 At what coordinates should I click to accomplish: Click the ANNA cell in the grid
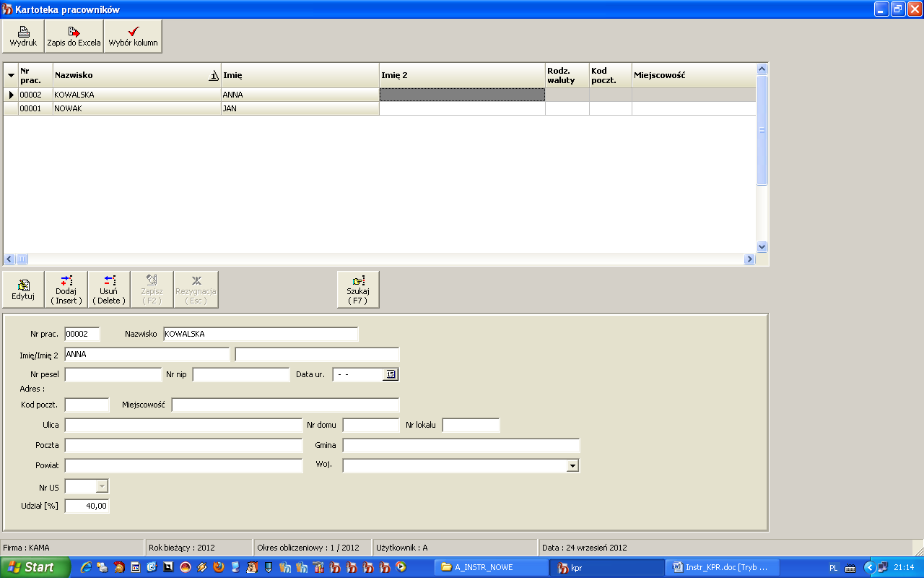point(300,95)
